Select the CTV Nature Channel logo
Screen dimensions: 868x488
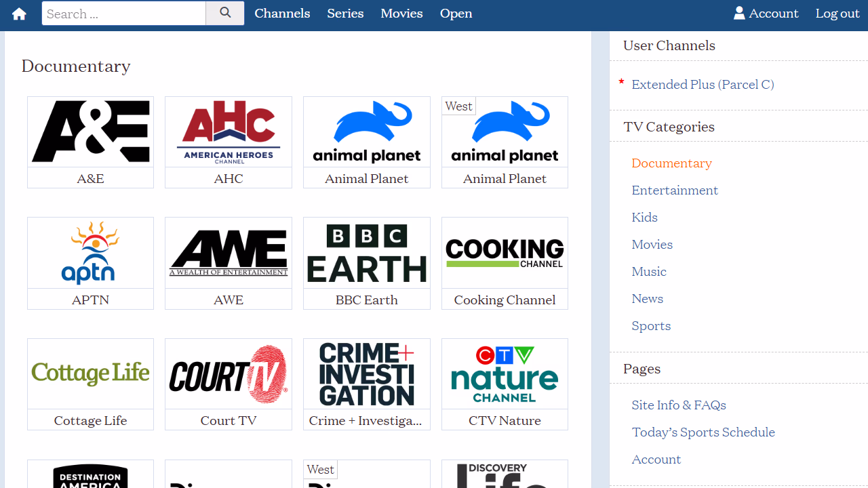coord(505,375)
